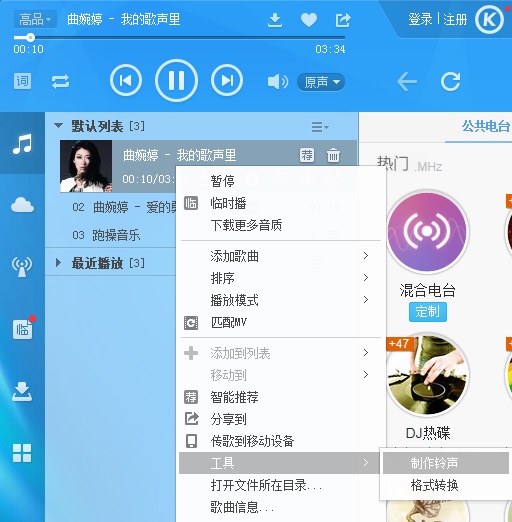Open the DJ热碟 radio thumbnail
This screenshot has width=512, height=522.
[x=428, y=375]
